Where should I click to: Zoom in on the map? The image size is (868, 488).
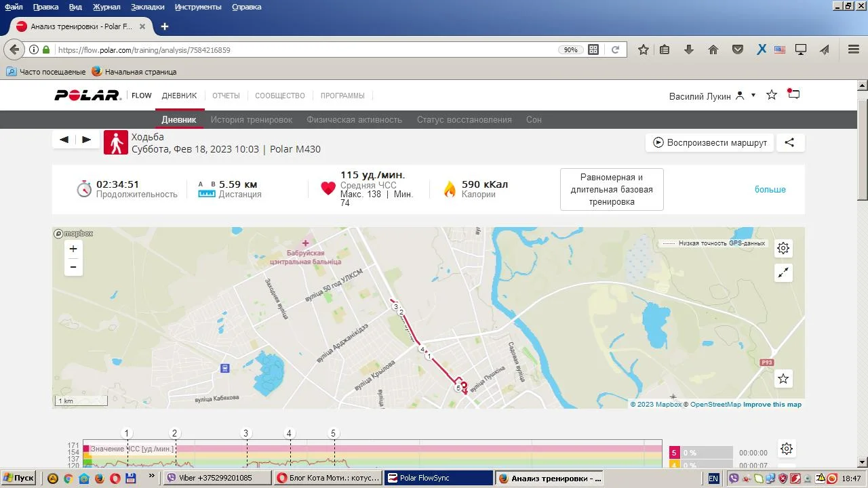73,249
